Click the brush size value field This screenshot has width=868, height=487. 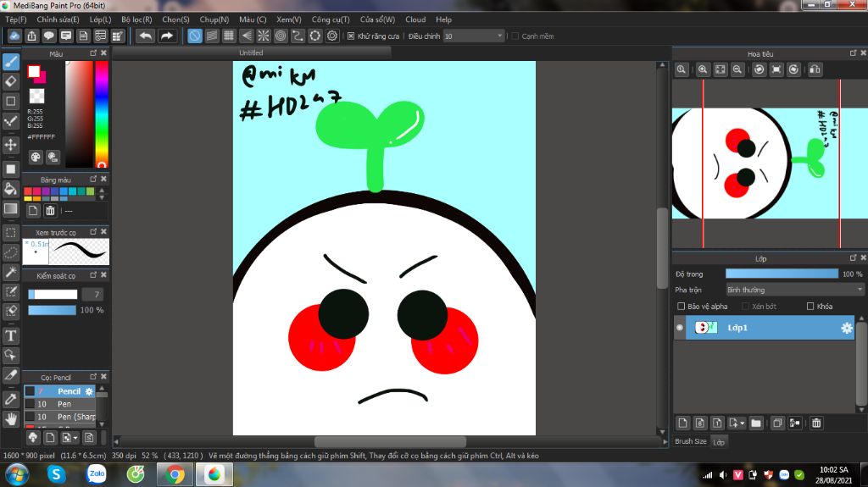point(92,295)
